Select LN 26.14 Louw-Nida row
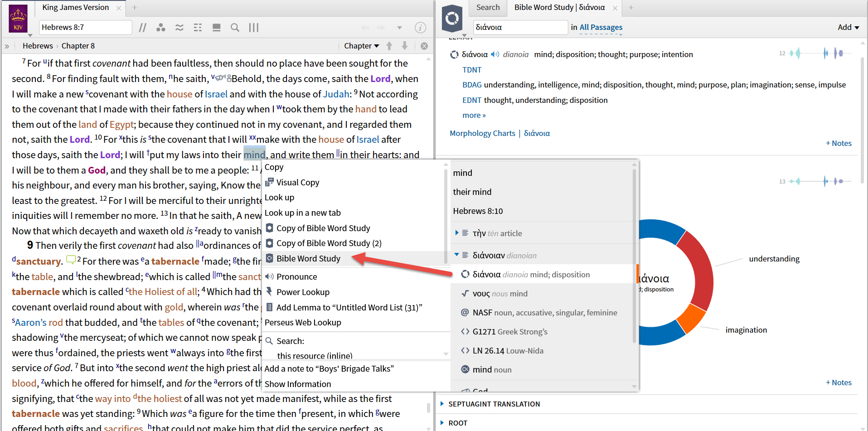Screen dimensions: 868x431 pyautogui.click(x=542, y=350)
